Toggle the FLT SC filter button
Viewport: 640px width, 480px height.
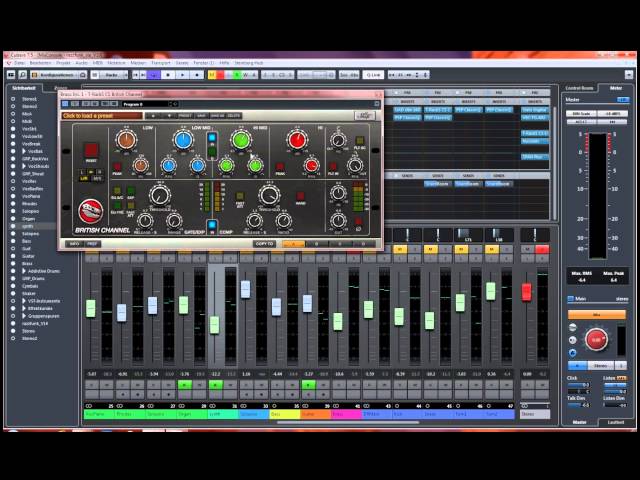coord(360,140)
